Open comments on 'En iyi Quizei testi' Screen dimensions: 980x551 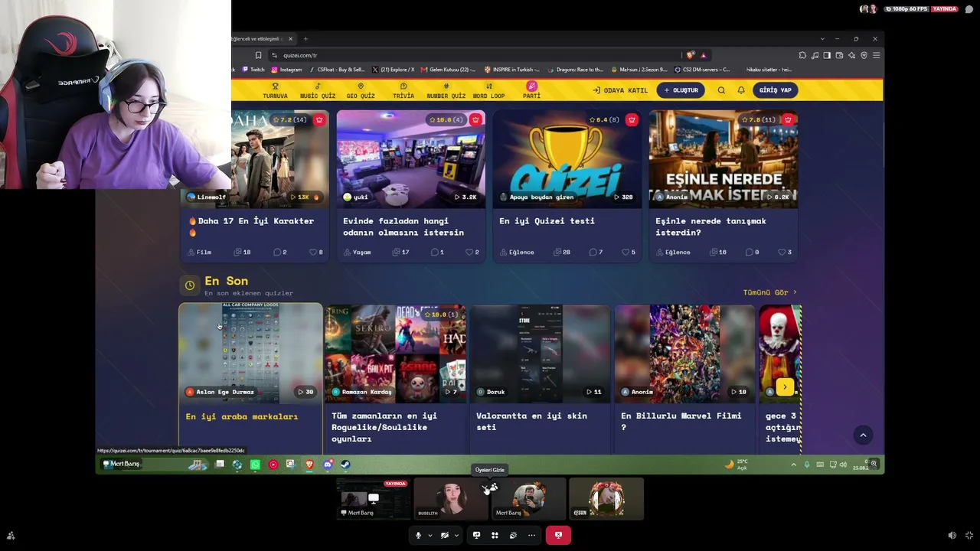[595, 252]
